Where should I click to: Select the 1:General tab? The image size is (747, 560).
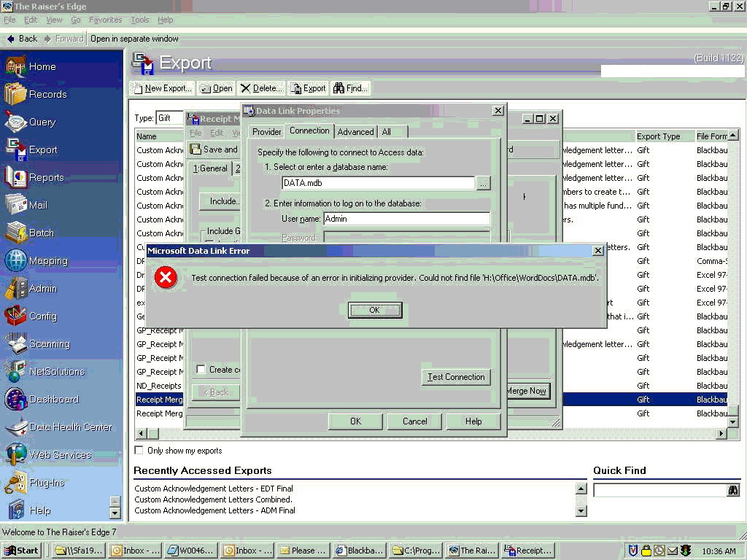210,168
